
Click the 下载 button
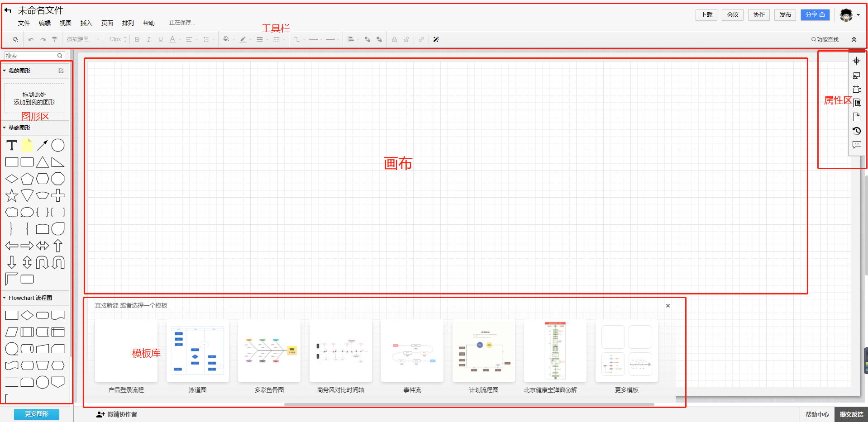[706, 15]
